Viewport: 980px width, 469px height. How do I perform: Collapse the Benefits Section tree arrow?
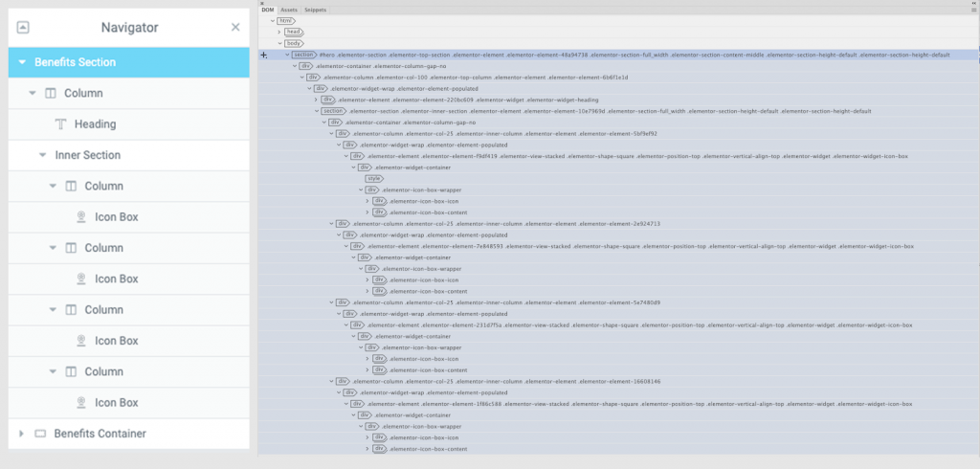(x=22, y=62)
